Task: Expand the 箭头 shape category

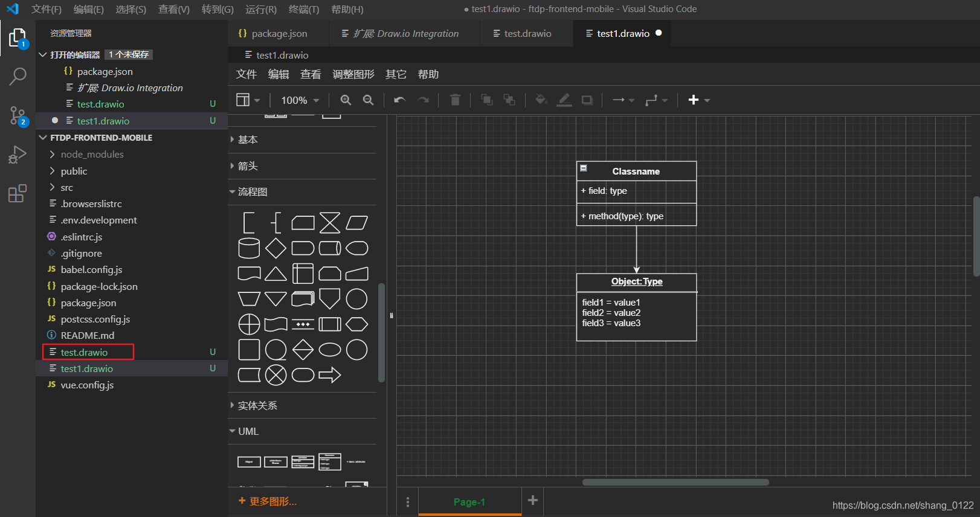Action: (x=302, y=166)
